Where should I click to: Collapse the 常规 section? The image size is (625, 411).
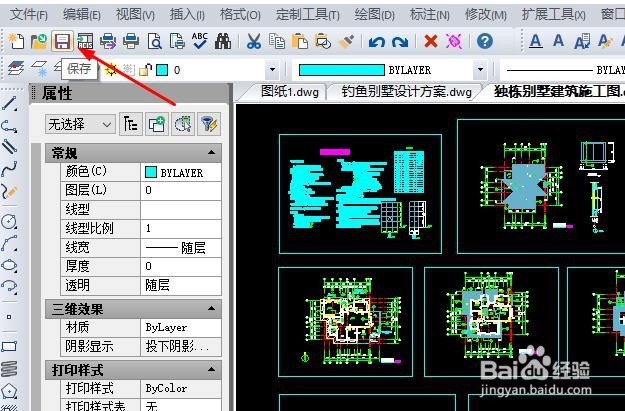pyautogui.click(x=212, y=153)
